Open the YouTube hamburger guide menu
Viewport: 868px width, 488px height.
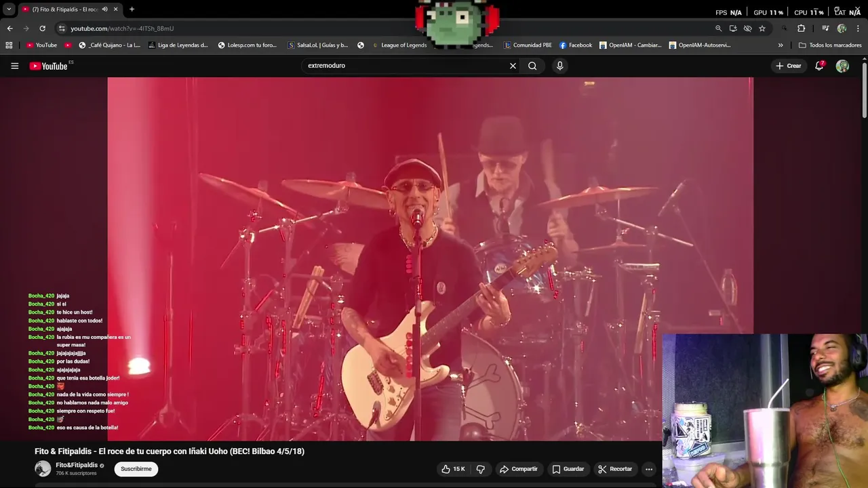14,66
